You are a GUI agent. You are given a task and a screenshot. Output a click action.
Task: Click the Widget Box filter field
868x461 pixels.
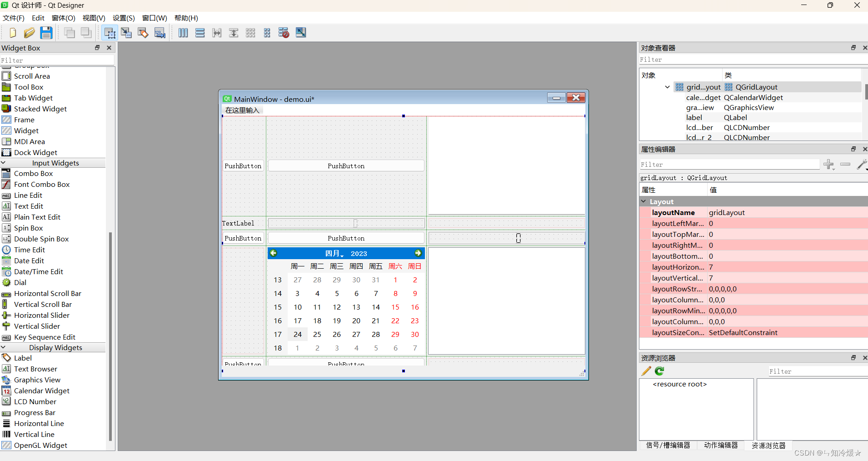[57, 60]
